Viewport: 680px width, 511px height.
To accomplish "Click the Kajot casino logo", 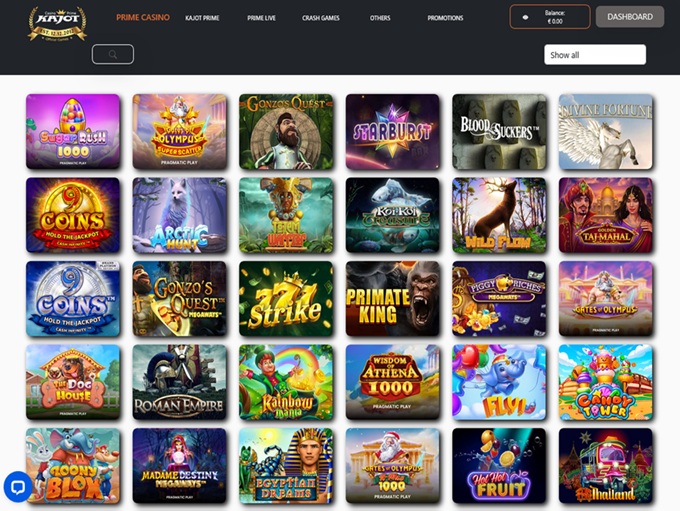I will (x=57, y=23).
